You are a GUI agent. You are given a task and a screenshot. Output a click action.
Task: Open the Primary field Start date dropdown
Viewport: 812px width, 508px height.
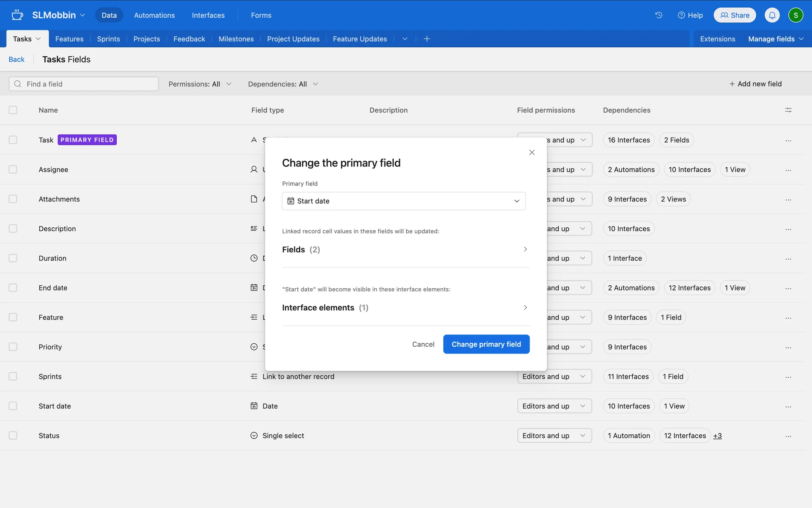coord(403,201)
